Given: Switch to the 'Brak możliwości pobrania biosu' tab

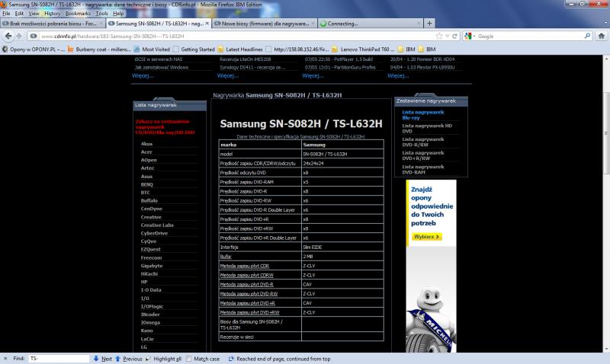Looking at the screenshot, I should 53,24.
